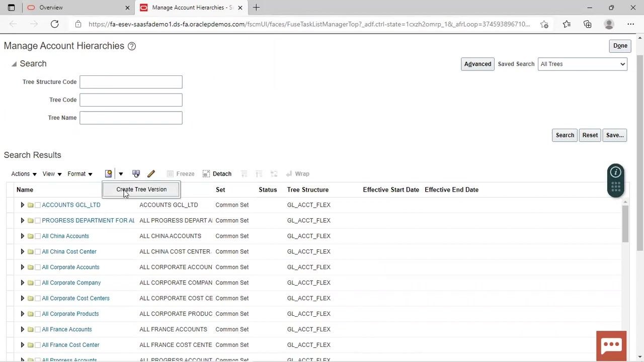Image resolution: width=644 pixels, height=362 pixels.
Task: Open the ACCOUNTS GCL_LTD link
Action: (71, 205)
